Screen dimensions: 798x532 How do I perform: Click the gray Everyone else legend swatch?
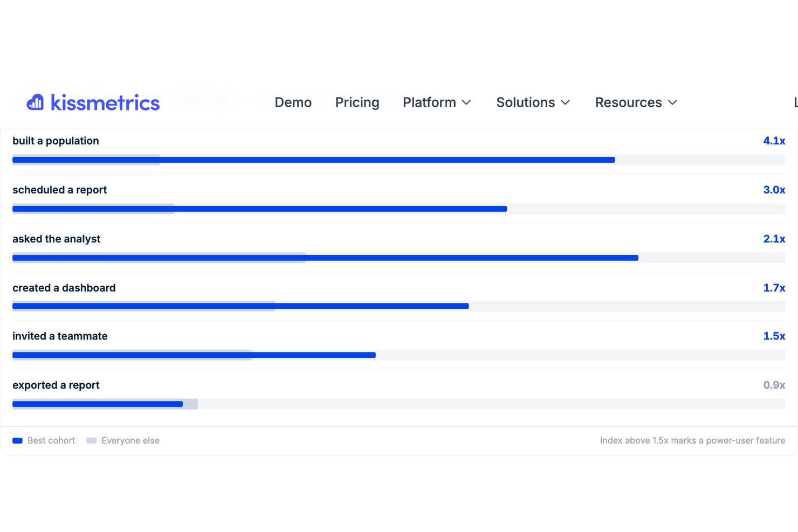tap(91, 440)
